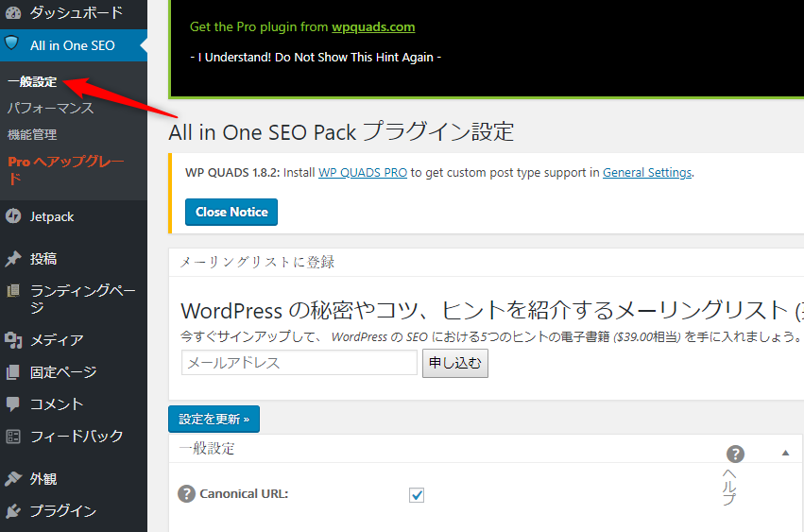Viewport: 804px width, 532px height.
Task: Click the landing pages icon beside ランディングページ
Action: (13, 291)
